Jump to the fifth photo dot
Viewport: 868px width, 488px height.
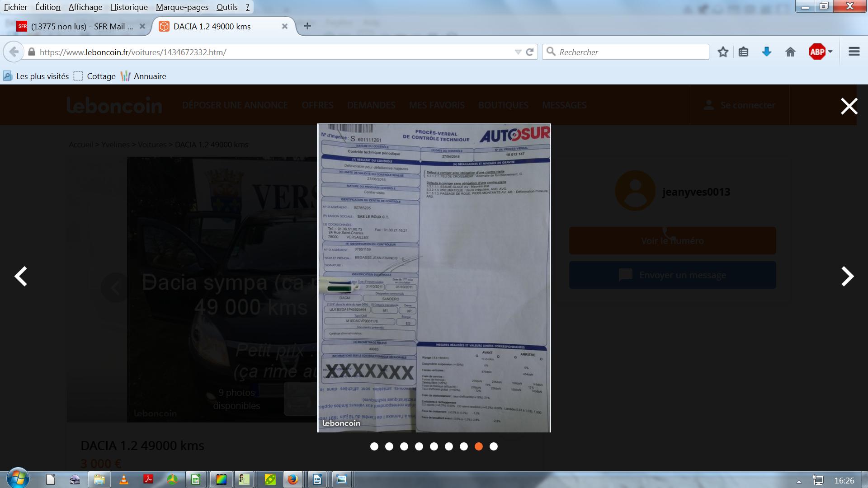pyautogui.click(x=434, y=446)
